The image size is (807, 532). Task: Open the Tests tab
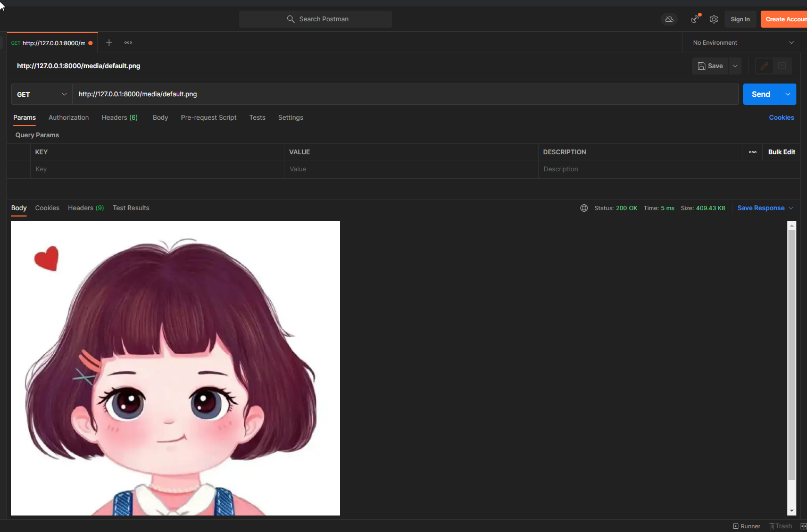[257, 118]
